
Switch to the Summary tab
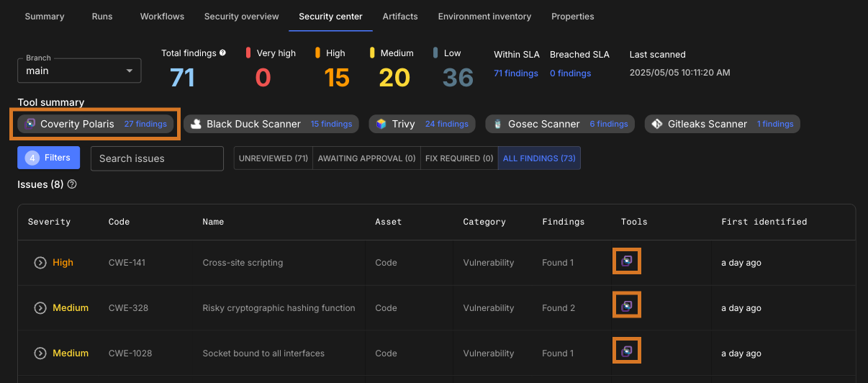coord(45,16)
